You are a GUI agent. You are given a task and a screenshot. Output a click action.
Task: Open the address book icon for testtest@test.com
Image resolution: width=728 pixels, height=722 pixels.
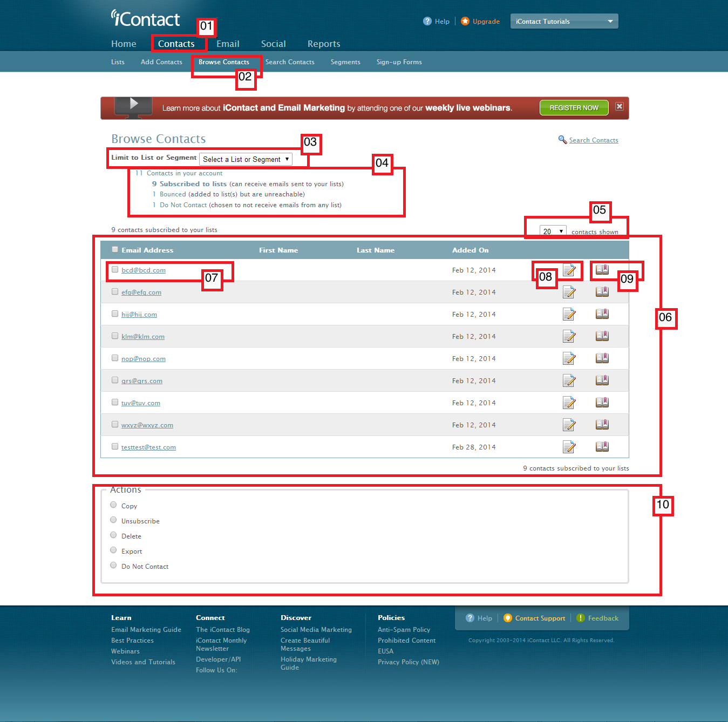pyautogui.click(x=602, y=446)
